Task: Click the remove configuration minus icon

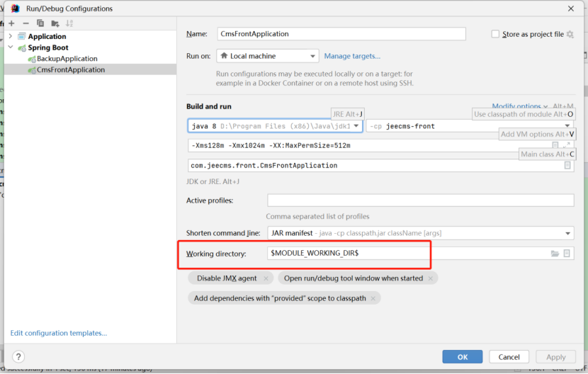Action: coord(26,23)
